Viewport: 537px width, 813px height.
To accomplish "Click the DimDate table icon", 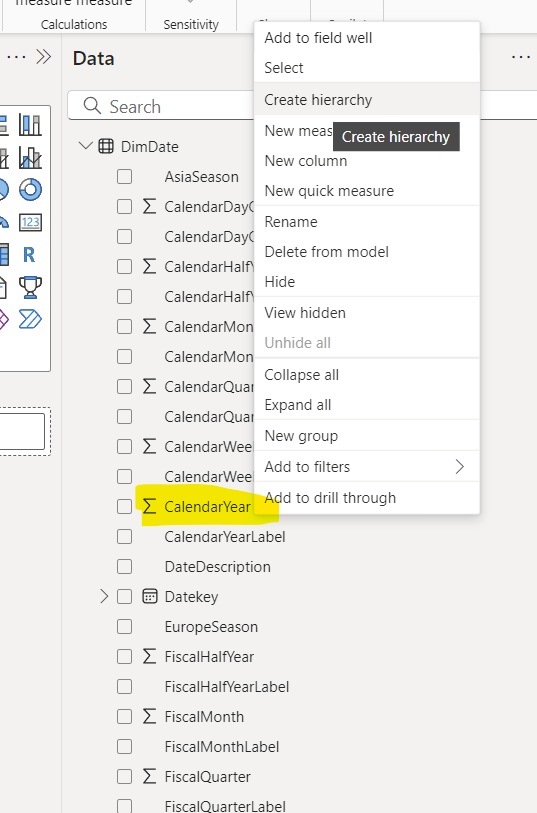I will 106,147.
